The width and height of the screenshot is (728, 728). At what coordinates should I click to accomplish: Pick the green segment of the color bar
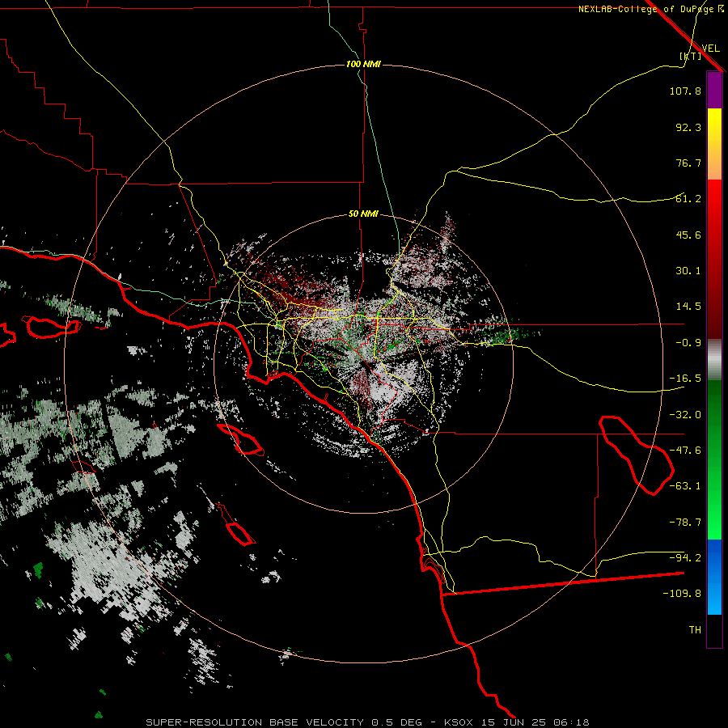714,459
